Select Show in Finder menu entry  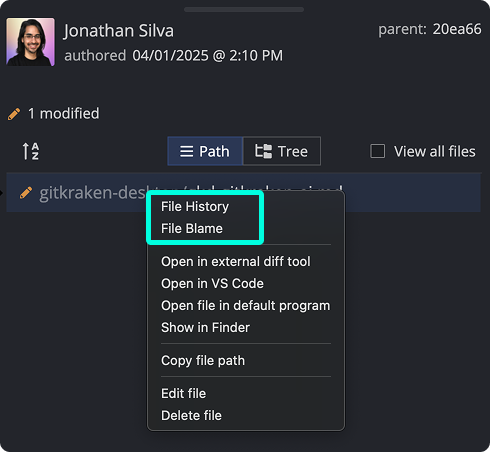[x=205, y=328]
